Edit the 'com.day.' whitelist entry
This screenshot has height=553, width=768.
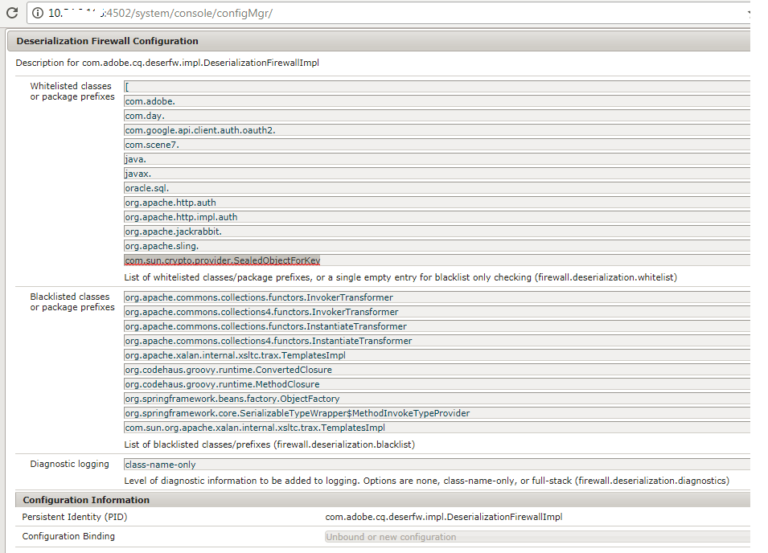437,116
